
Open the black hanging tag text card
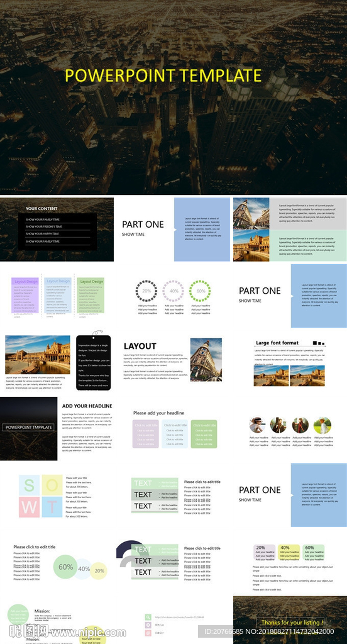[94, 363]
